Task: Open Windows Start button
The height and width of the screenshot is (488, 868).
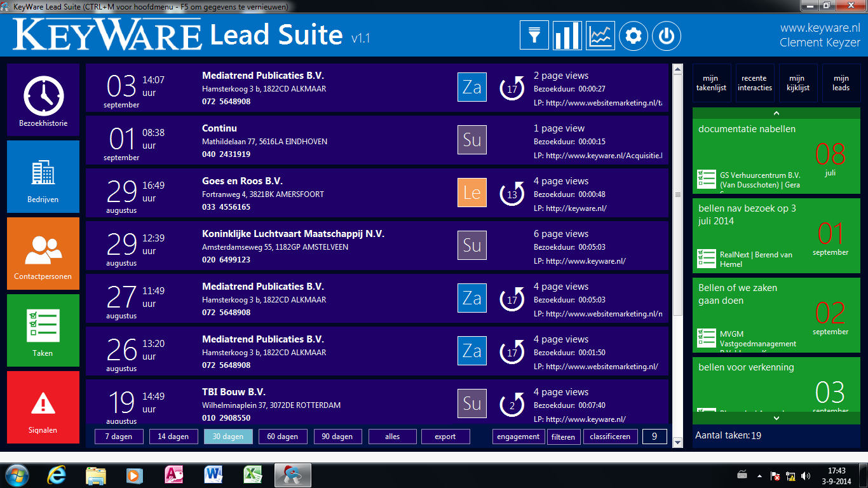Action: coord(17,475)
